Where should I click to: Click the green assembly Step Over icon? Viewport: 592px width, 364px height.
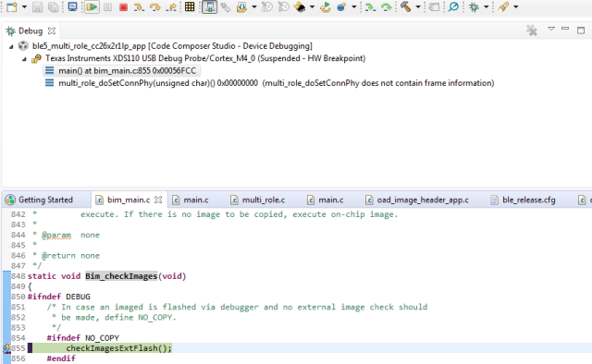pyautogui.click(x=387, y=6)
